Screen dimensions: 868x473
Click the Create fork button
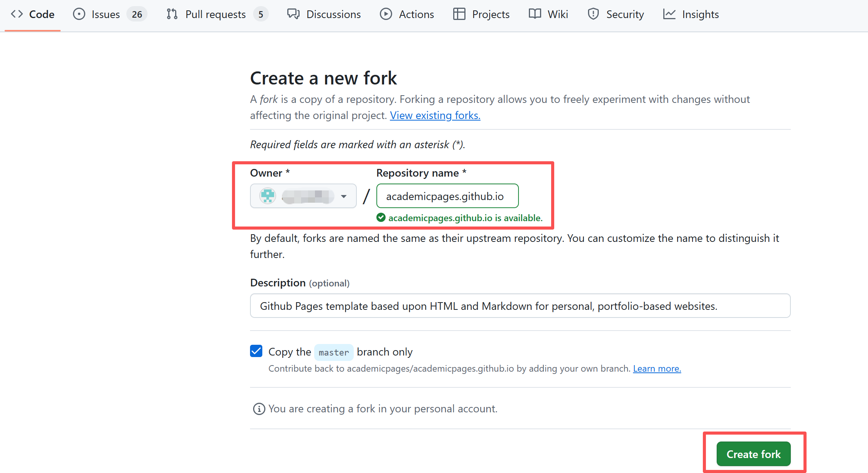[x=753, y=453]
